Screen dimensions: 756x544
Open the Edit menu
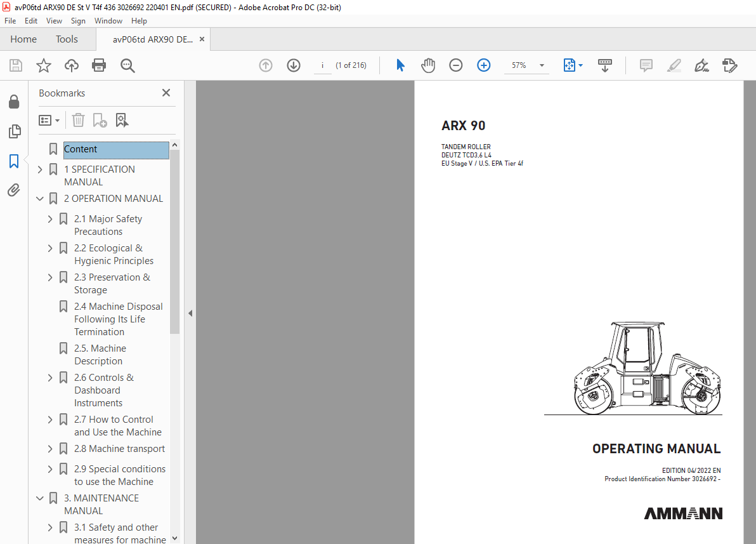pos(31,21)
